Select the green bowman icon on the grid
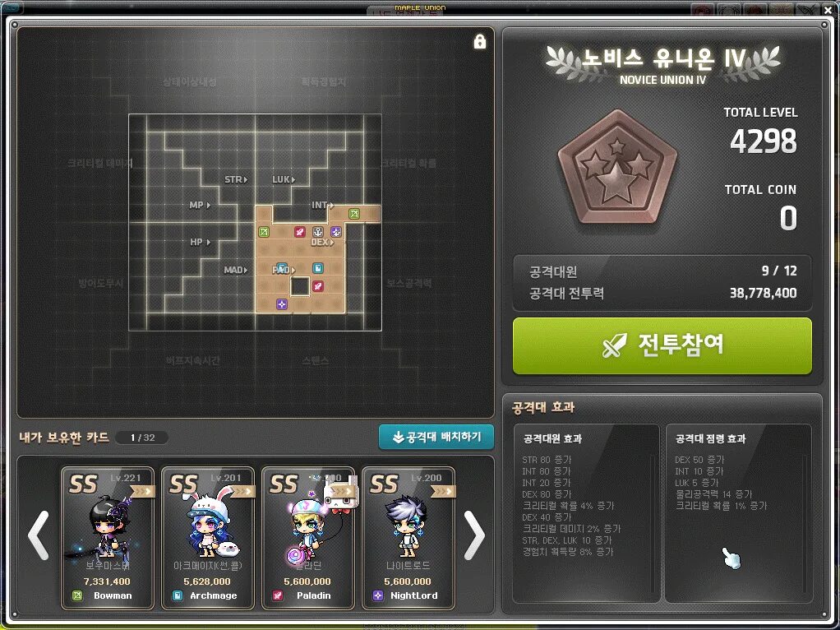Image resolution: width=840 pixels, height=630 pixels. coord(264,232)
